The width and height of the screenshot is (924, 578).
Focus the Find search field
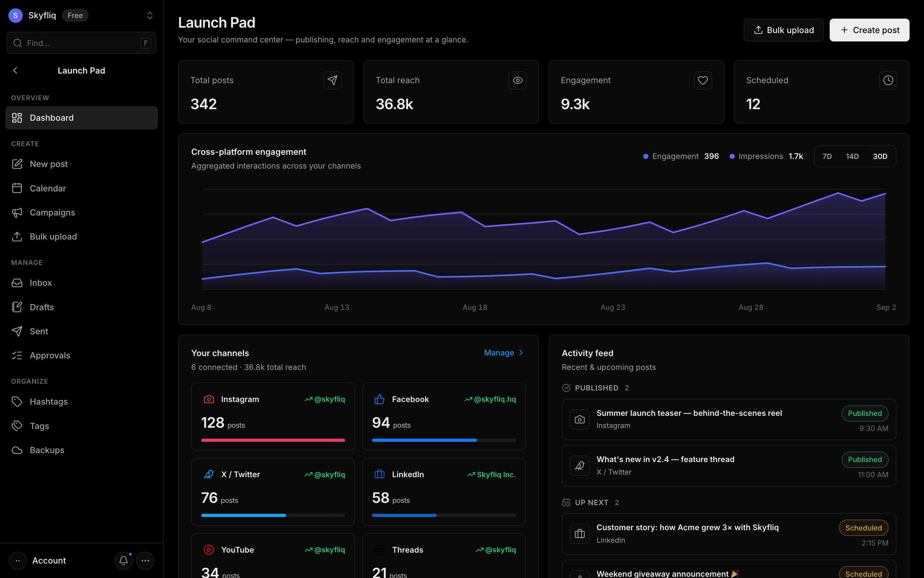[x=81, y=43]
